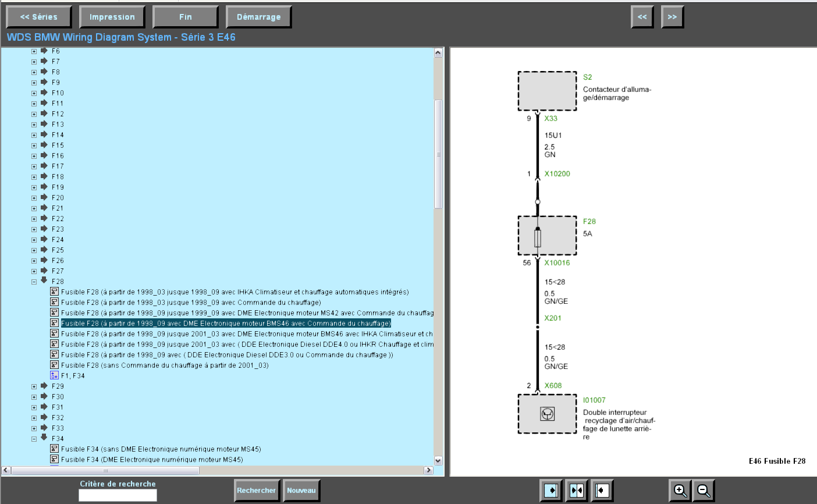Click the << previous page button at top right
This screenshot has width=817, height=504.
[x=642, y=17]
